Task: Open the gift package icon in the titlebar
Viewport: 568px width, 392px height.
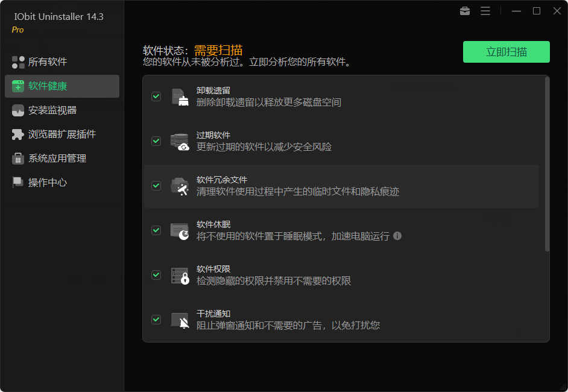Action: (x=464, y=11)
